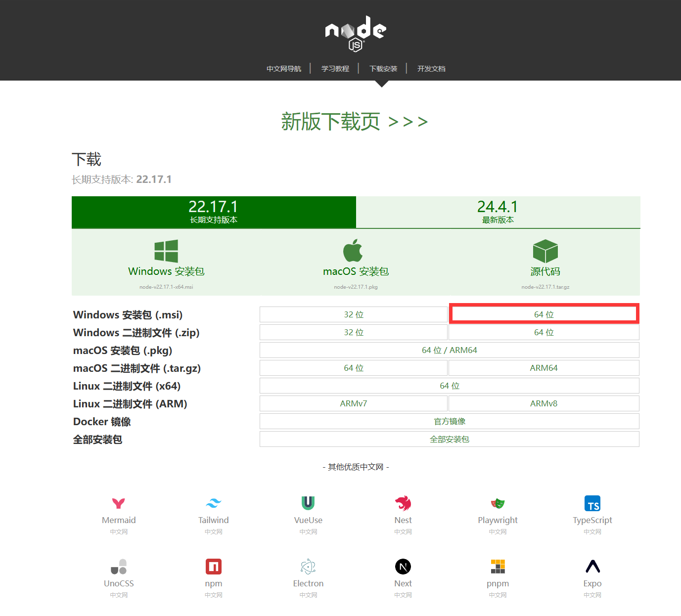Open the Playwright site icon
Viewport: 681px width, 616px height.
tap(498, 503)
